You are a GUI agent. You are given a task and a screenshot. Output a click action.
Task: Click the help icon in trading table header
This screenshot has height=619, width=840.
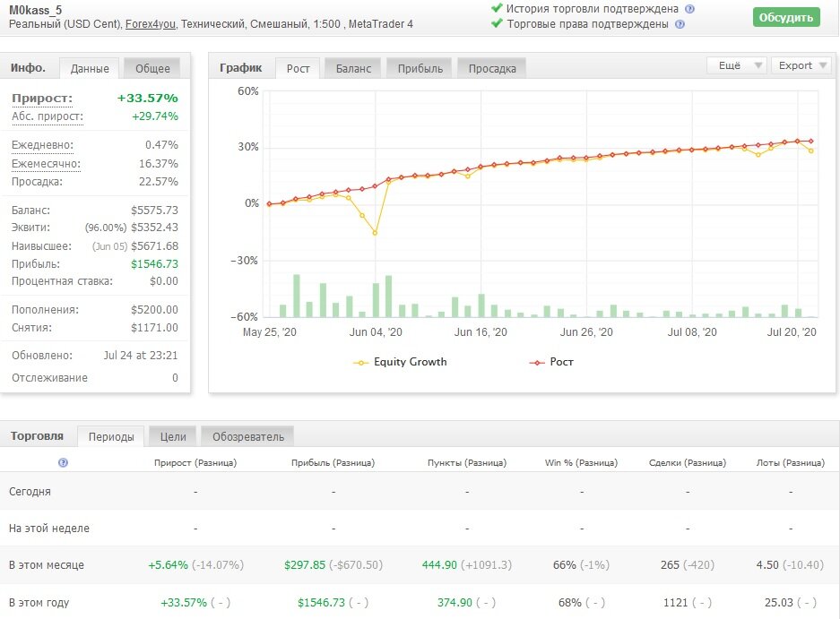click(x=63, y=462)
